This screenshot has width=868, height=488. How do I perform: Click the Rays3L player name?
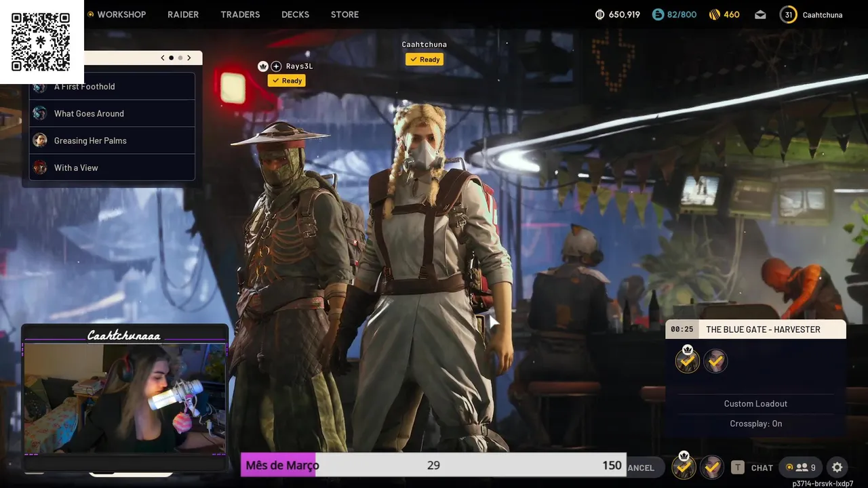pos(299,66)
